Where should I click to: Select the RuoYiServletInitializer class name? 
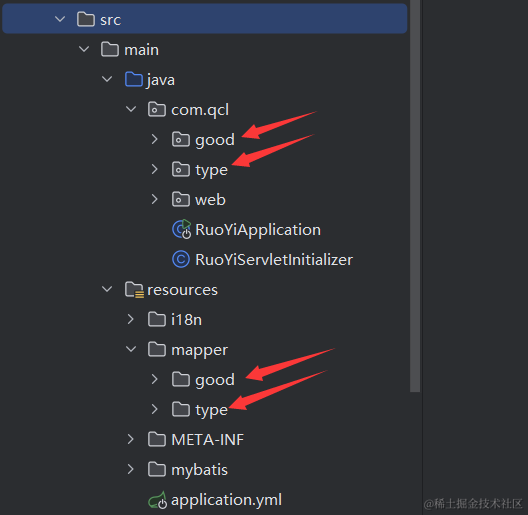click(x=274, y=260)
